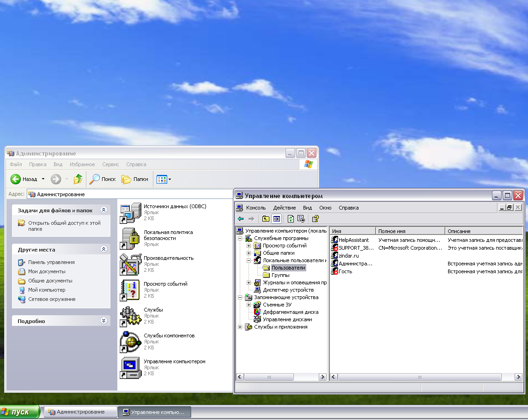Open Консоль menu
The height and width of the screenshot is (420, 528).
255,208
